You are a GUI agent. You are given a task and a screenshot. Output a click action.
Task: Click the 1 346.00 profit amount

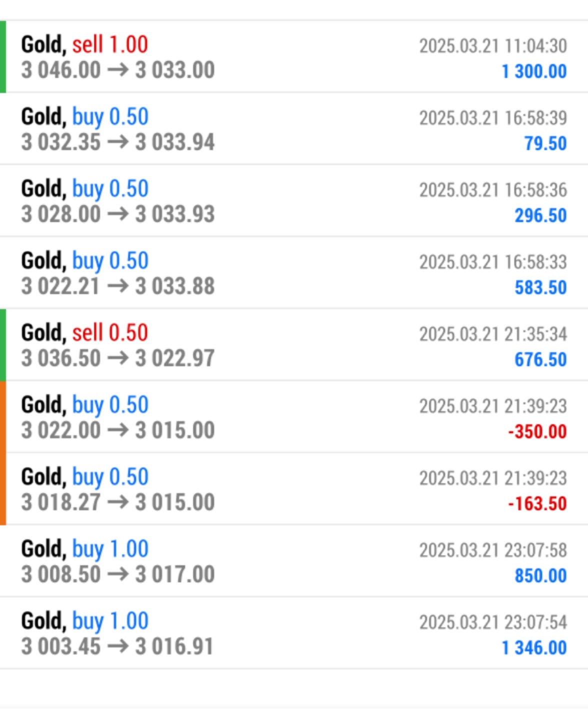[x=534, y=648]
